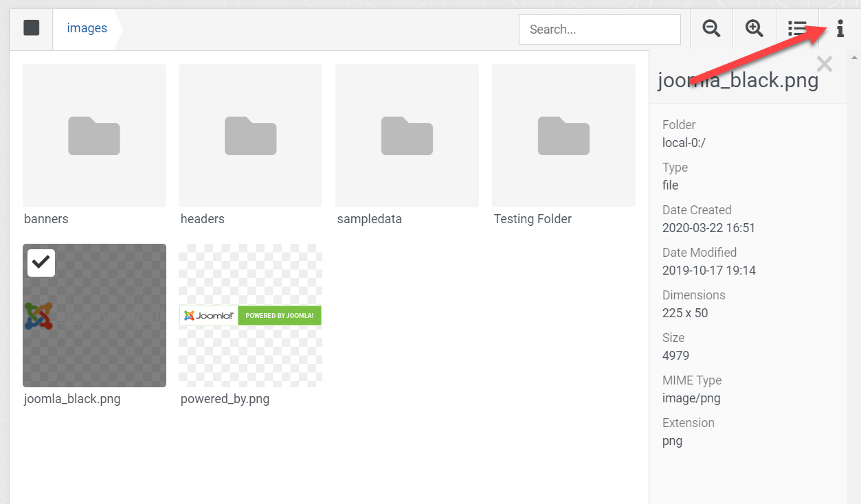
Task: Click the Type value file
Action: click(670, 185)
